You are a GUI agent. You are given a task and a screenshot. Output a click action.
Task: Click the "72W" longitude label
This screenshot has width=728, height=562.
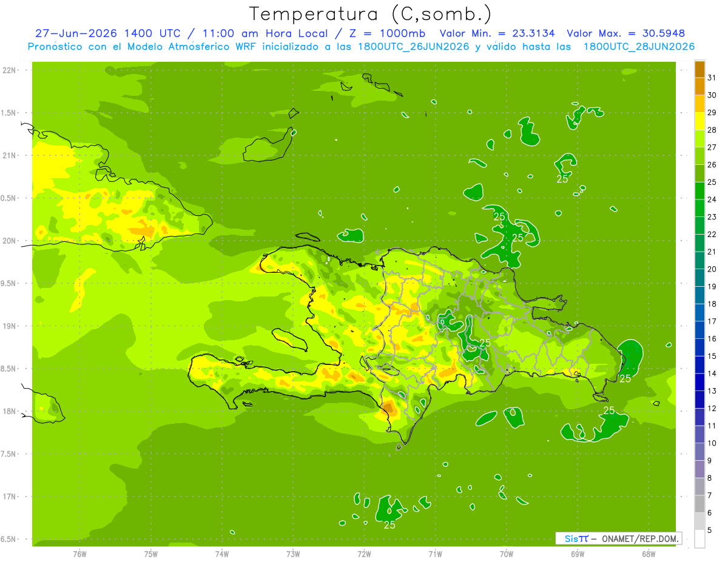pos(364,554)
